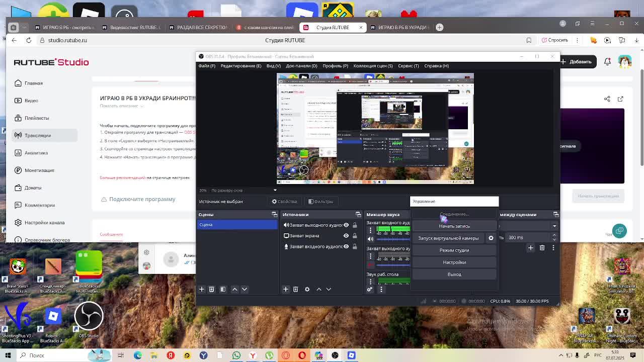Toggle visibility of Захват входного аудио source
Screen dimensions: 644x362
[346, 246]
